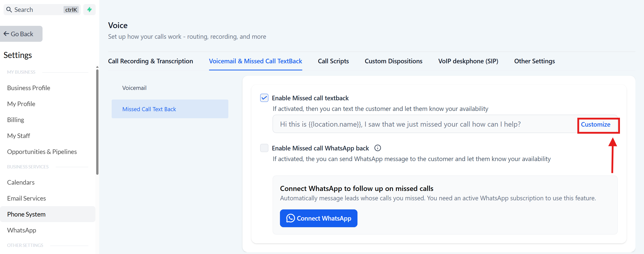Image resolution: width=644 pixels, height=254 pixels.
Task: Switch to the Call Scripts tab
Action: (333, 61)
